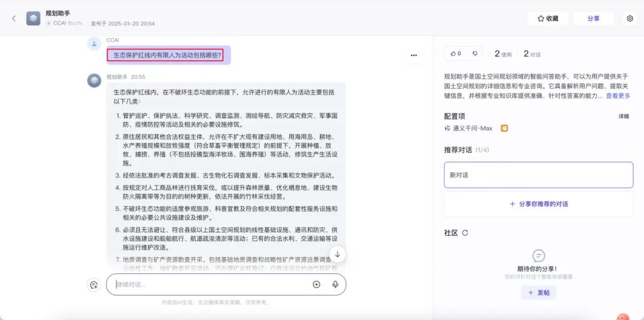Screen dimensions: 644x320
Task: Click the 发帖 post button
Action: click(538, 293)
